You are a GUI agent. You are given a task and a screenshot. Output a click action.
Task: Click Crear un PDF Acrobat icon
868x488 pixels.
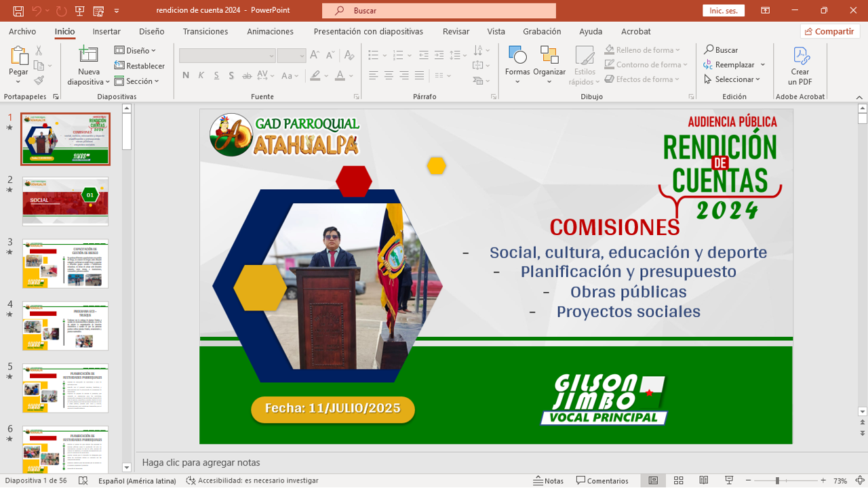[800, 58]
